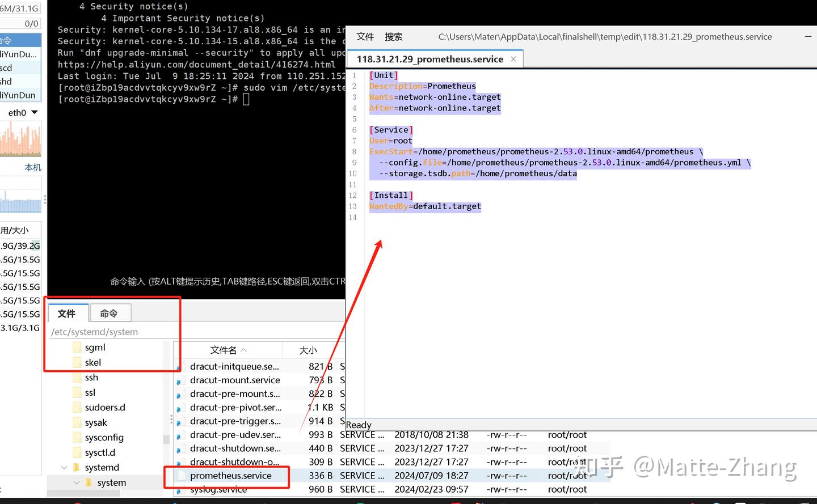Open the 搜索 menu in editor

pyautogui.click(x=394, y=37)
